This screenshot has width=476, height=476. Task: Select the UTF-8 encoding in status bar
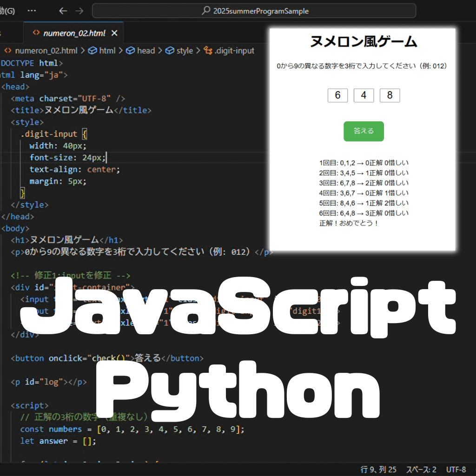456,469
